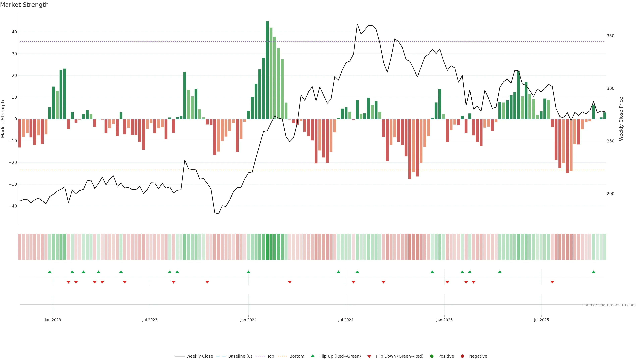The image size is (644, 362).
Task: Click the Jul 2025 x-axis label
Action: click(542, 320)
